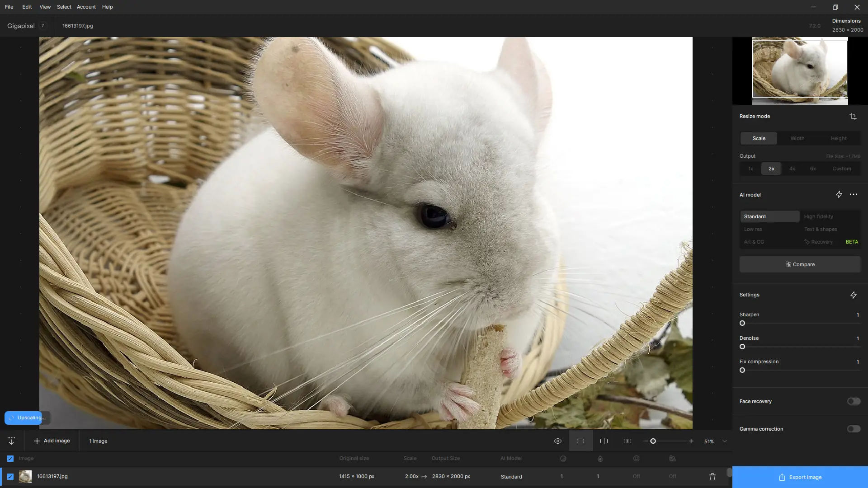
Task: Select the 4x output scale option
Action: (x=792, y=169)
